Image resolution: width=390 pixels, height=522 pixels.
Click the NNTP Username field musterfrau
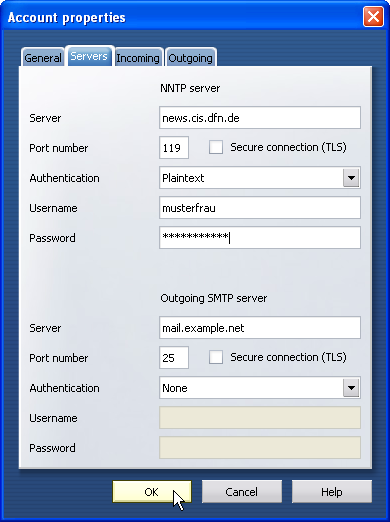click(x=260, y=208)
